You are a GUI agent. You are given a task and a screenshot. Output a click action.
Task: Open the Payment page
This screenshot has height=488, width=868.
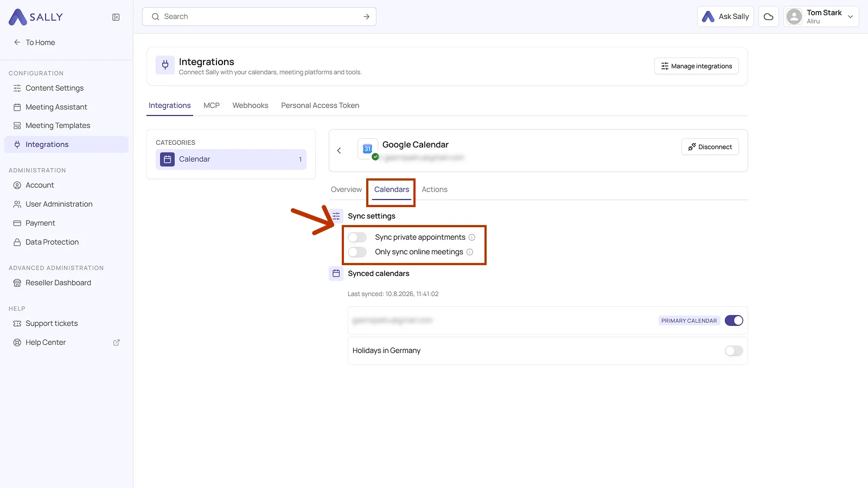click(x=66, y=223)
